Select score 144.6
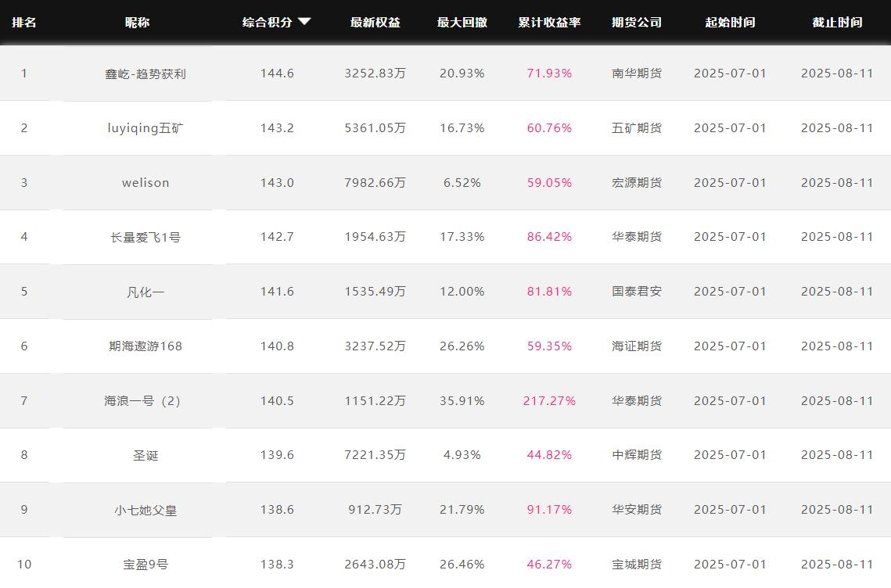The image size is (891, 588). (277, 73)
